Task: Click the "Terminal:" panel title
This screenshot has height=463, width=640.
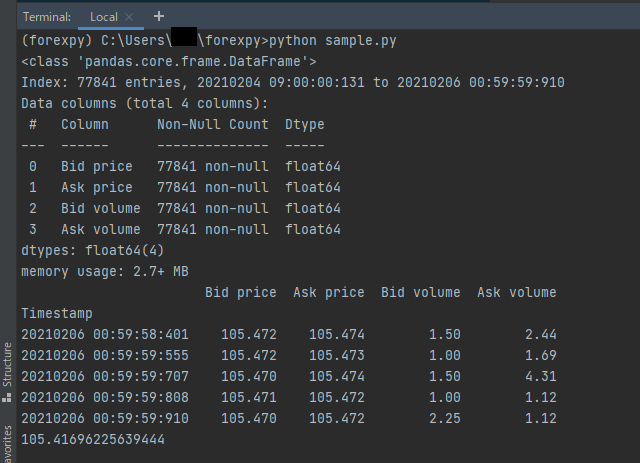Action: 47,17
